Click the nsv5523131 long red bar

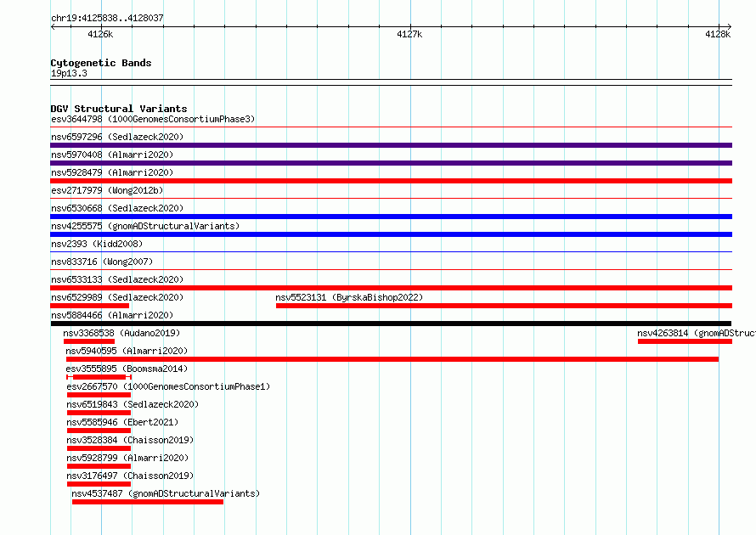(x=504, y=306)
